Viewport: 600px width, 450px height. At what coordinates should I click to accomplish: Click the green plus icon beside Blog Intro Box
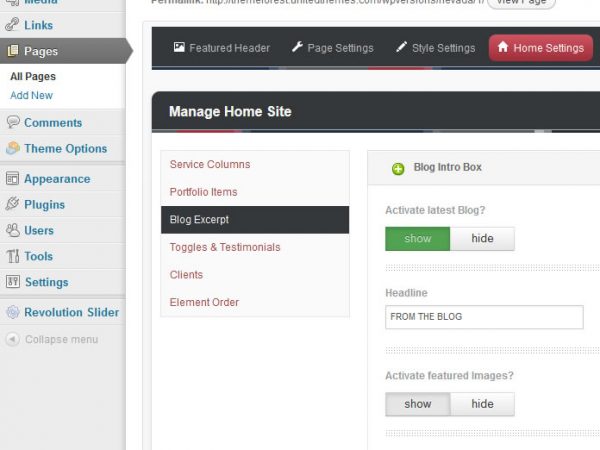click(398, 168)
